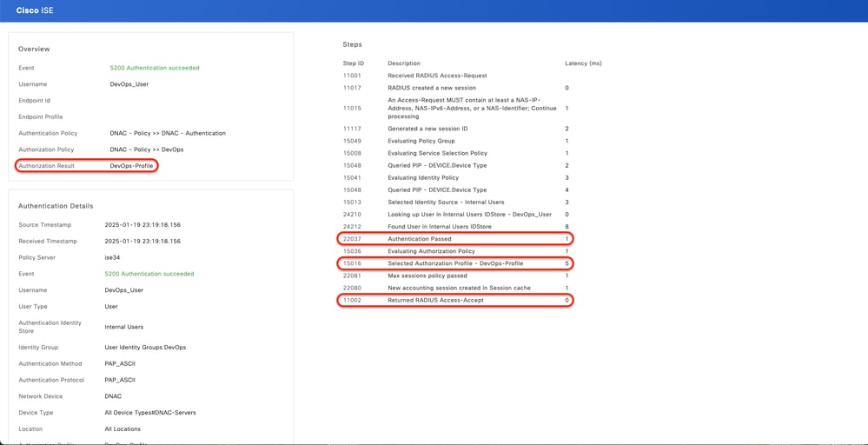Select the Received Timestamp value
This screenshot has width=868, height=445.
tap(142, 242)
